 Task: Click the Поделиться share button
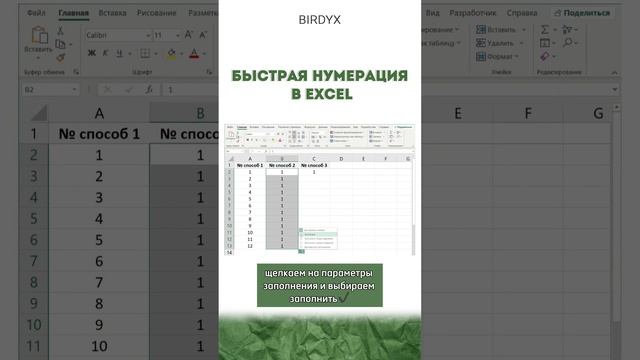point(582,13)
